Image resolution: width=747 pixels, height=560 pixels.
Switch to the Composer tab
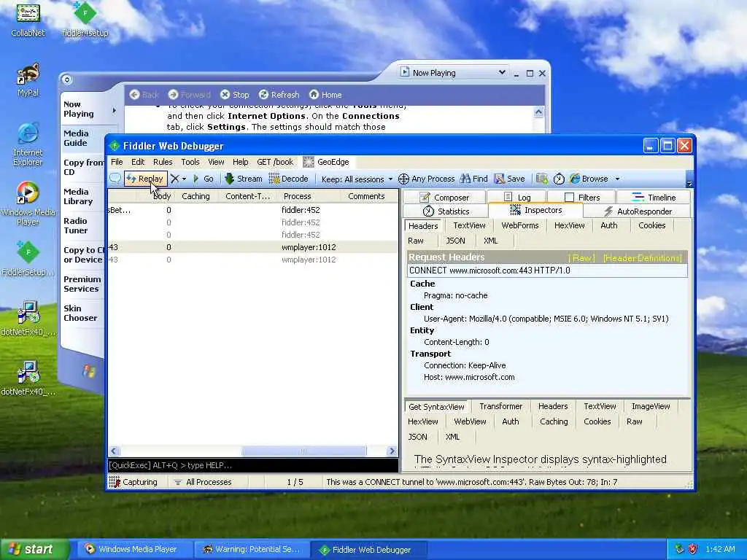coord(444,197)
